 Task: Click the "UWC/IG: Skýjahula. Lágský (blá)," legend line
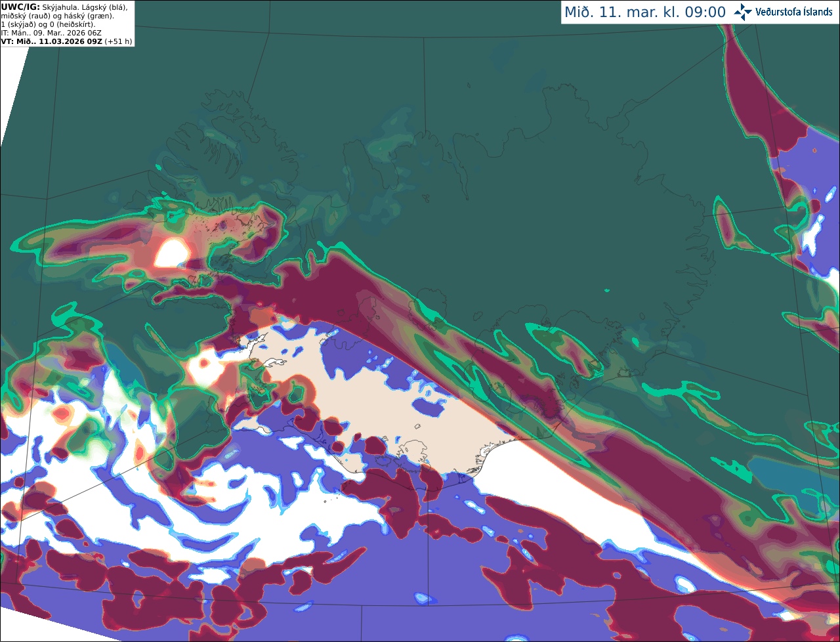[64, 7]
